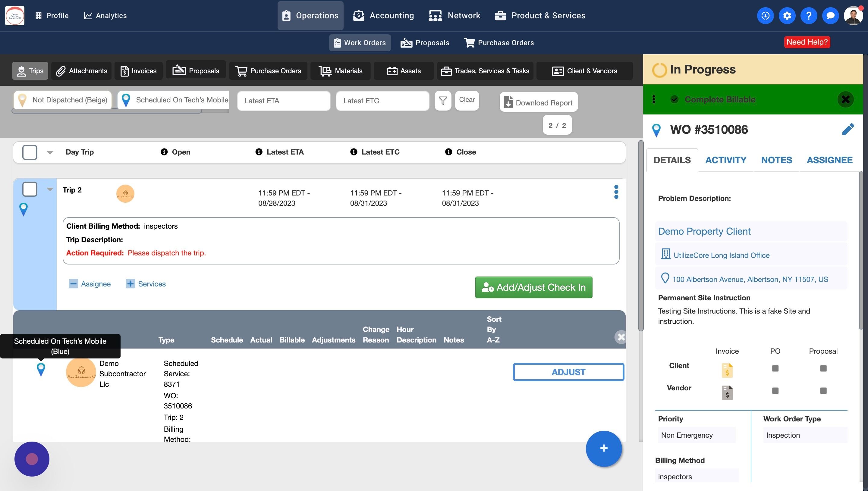The width and height of the screenshot is (868, 491).
Task: Click the filter funnel icon
Action: point(443,101)
